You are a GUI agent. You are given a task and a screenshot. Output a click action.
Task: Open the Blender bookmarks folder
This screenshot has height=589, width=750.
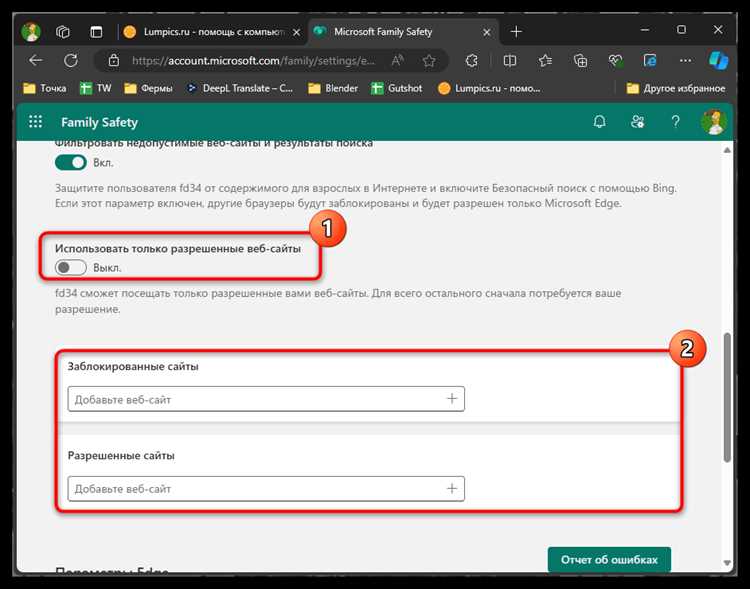click(333, 88)
